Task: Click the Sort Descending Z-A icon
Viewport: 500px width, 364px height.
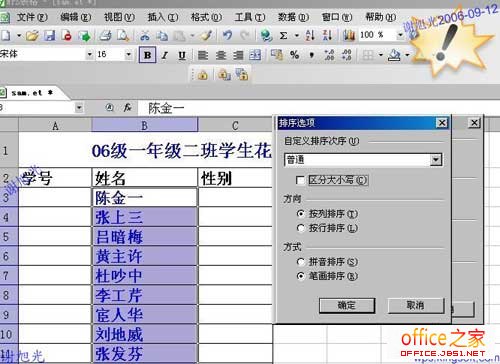Action: point(327,35)
